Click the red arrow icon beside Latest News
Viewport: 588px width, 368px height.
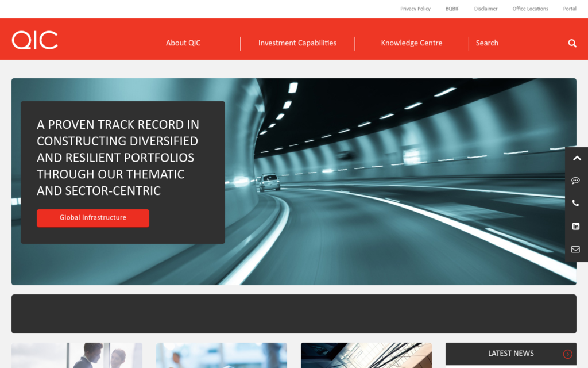click(x=567, y=354)
